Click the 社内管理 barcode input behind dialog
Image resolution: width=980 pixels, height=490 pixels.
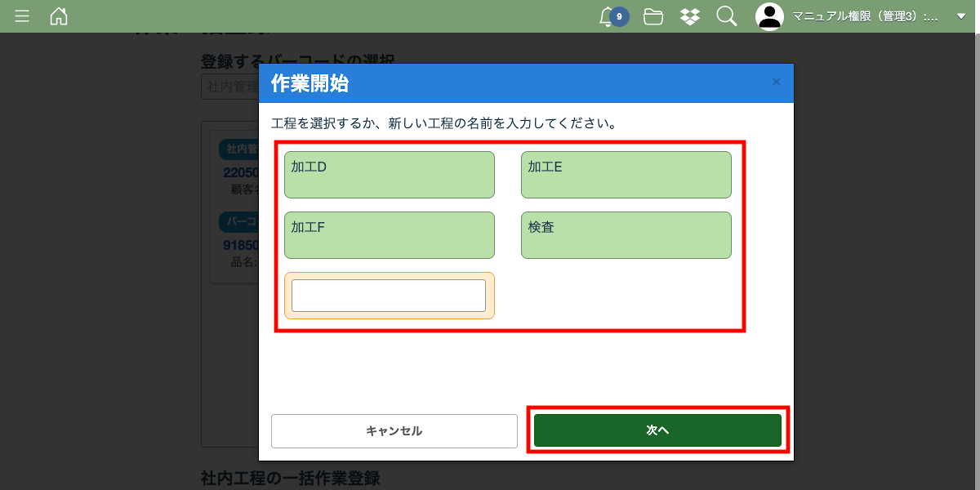(x=229, y=87)
